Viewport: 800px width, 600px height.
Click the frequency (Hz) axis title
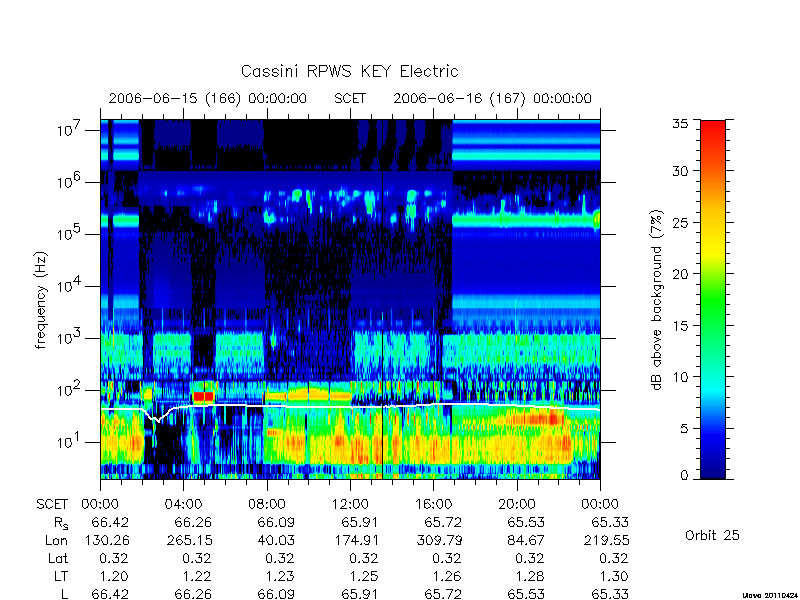pos(41,300)
